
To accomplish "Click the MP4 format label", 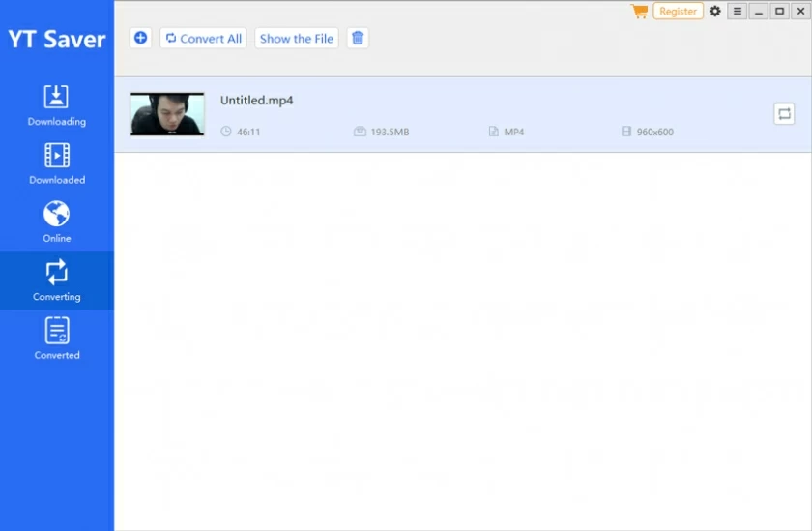I will click(513, 132).
